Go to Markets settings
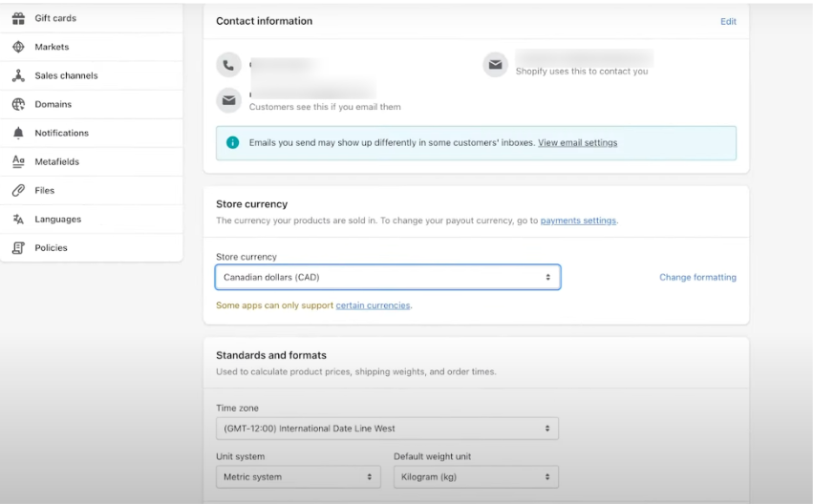This screenshot has height=504, width=813. tap(92, 47)
